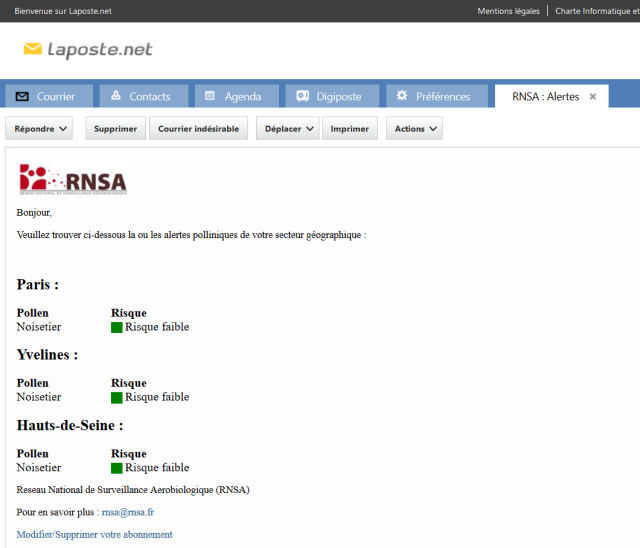Close the RNSA : Alertes tab

click(x=592, y=97)
